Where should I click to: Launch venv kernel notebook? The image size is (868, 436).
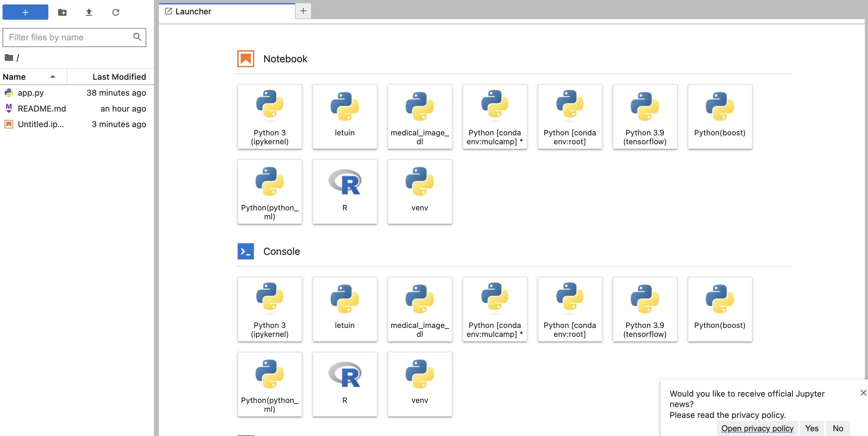[x=420, y=192]
